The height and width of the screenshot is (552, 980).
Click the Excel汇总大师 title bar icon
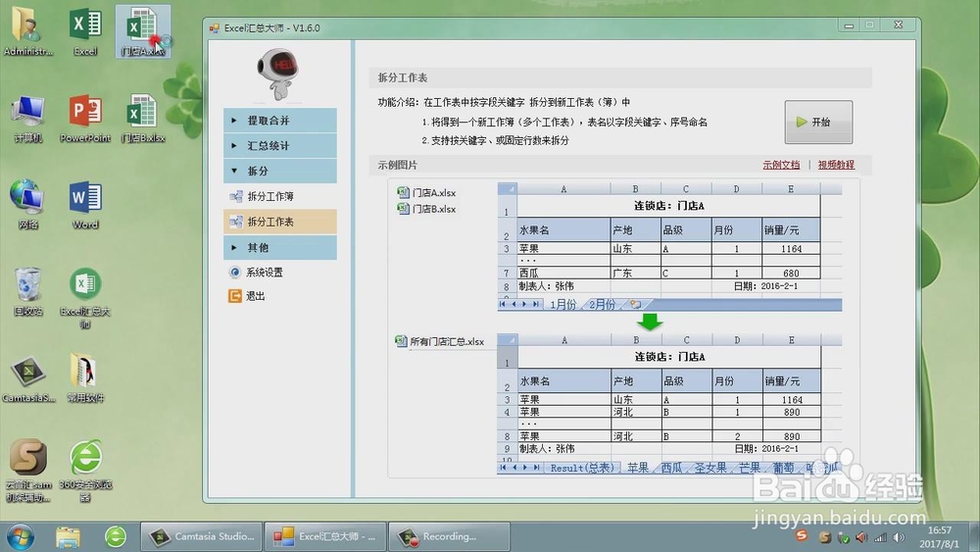click(215, 28)
